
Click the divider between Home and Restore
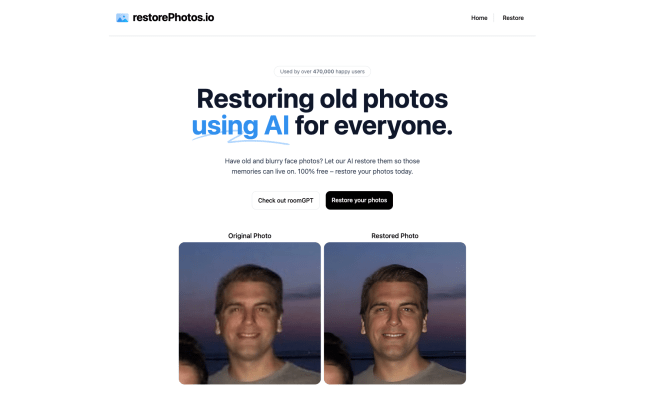point(494,18)
